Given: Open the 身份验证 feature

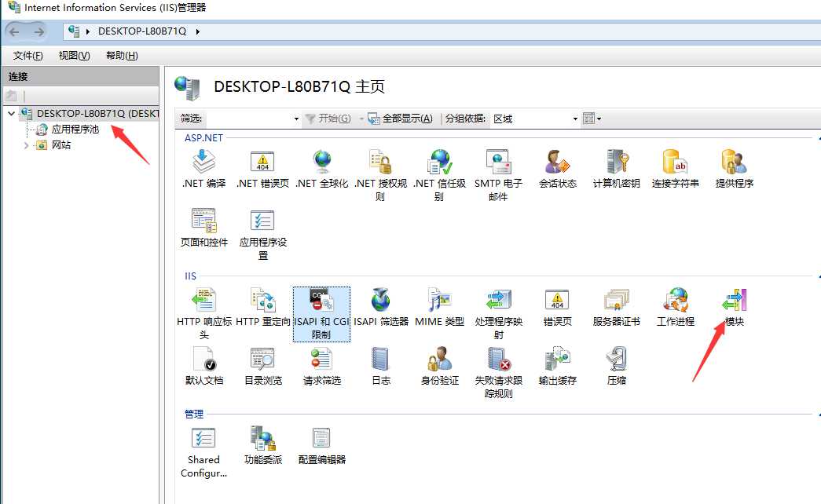Looking at the screenshot, I should [439, 367].
